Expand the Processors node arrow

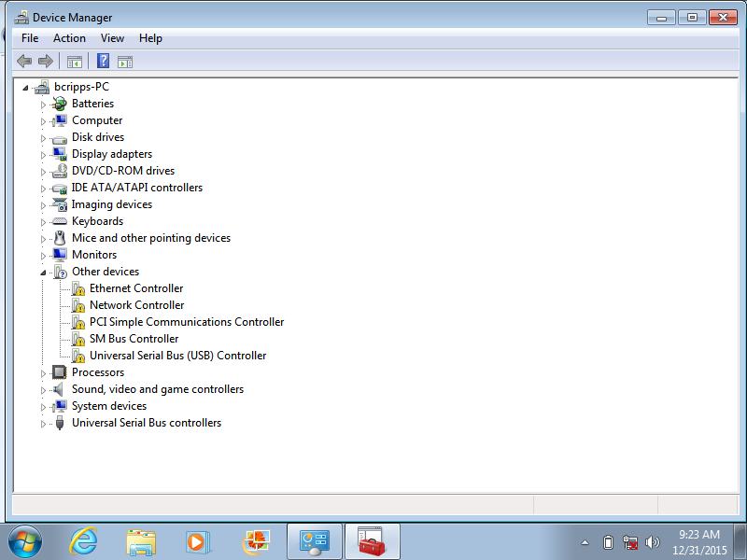tap(43, 373)
